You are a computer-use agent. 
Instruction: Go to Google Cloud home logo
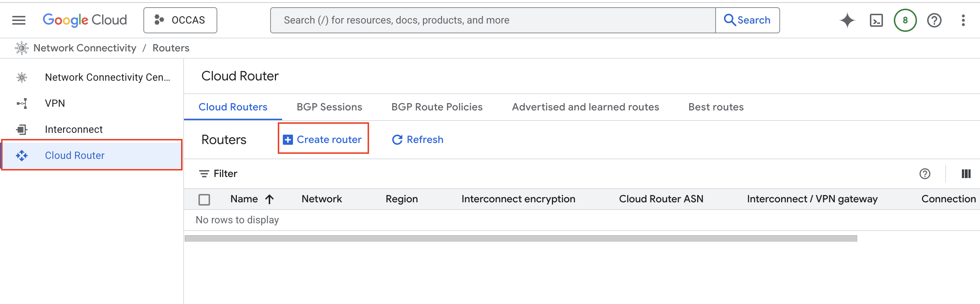tap(84, 20)
